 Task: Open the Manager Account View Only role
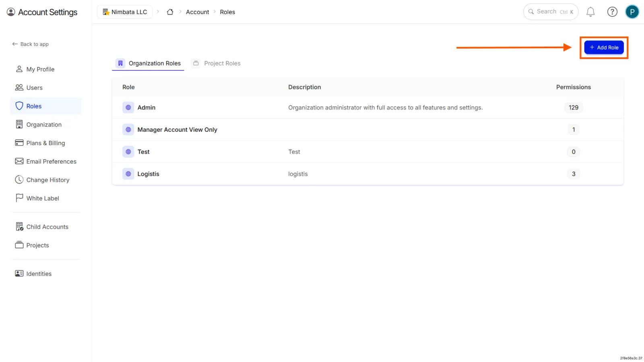coord(177,130)
